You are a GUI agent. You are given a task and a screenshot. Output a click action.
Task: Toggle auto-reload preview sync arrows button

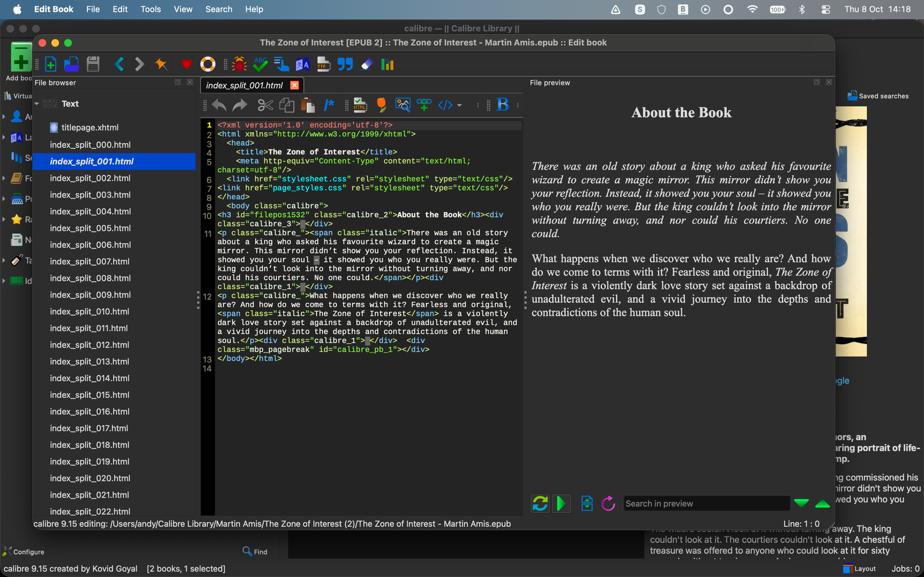[540, 504]
